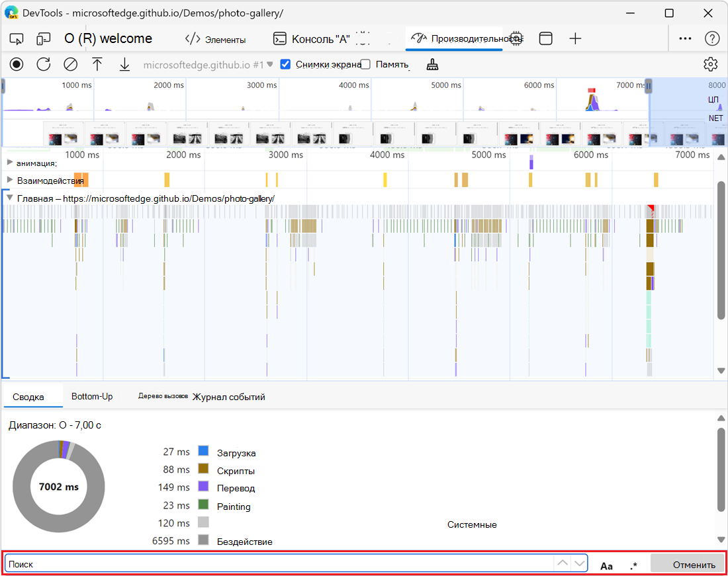Clear the recording with the circle-slash icon
The width and height of the screenshot is (728, 576).
point(71,64)
